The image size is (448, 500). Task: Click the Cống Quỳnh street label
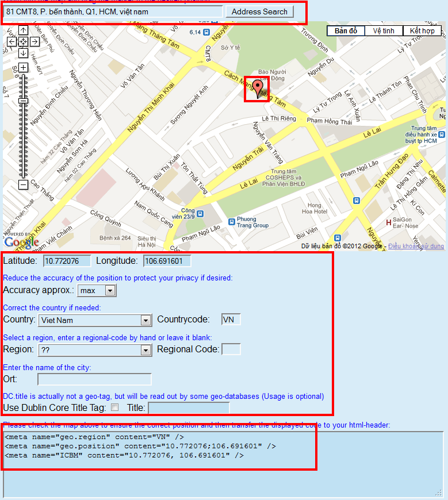106,218
